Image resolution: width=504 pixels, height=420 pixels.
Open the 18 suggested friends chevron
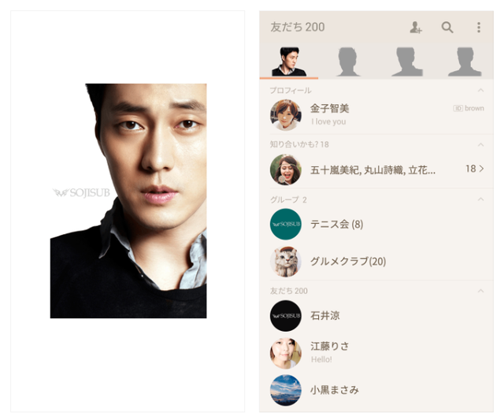475,169
